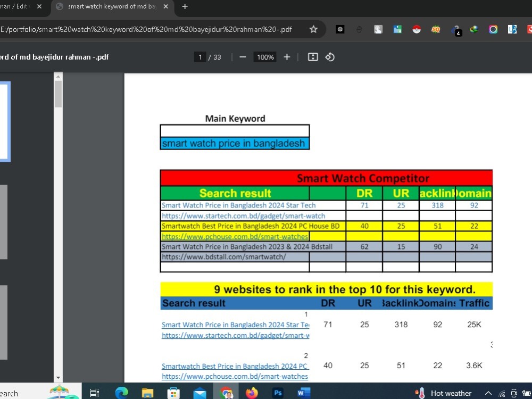Open the colorful ring browser extension
This screenshot has height=399, width=532.
[493, 29]
